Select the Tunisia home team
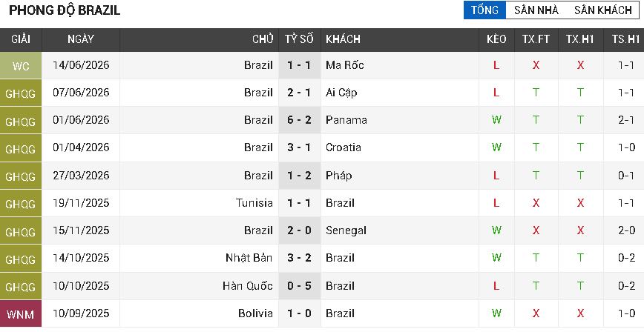 [x=254, y=203]
